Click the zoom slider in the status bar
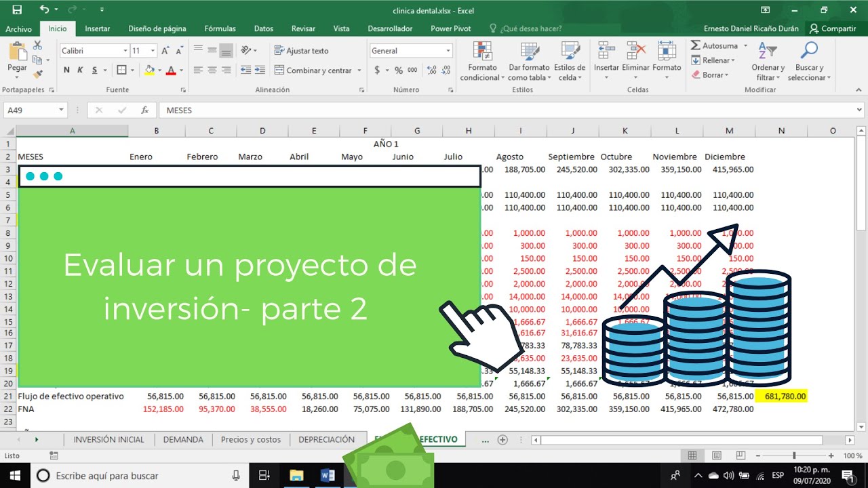 (793, 455)
